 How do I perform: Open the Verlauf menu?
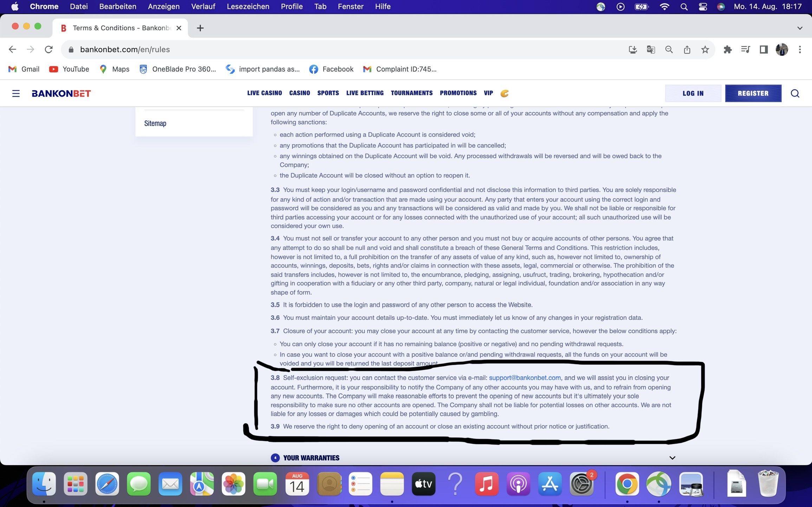(x=203, y=7)
